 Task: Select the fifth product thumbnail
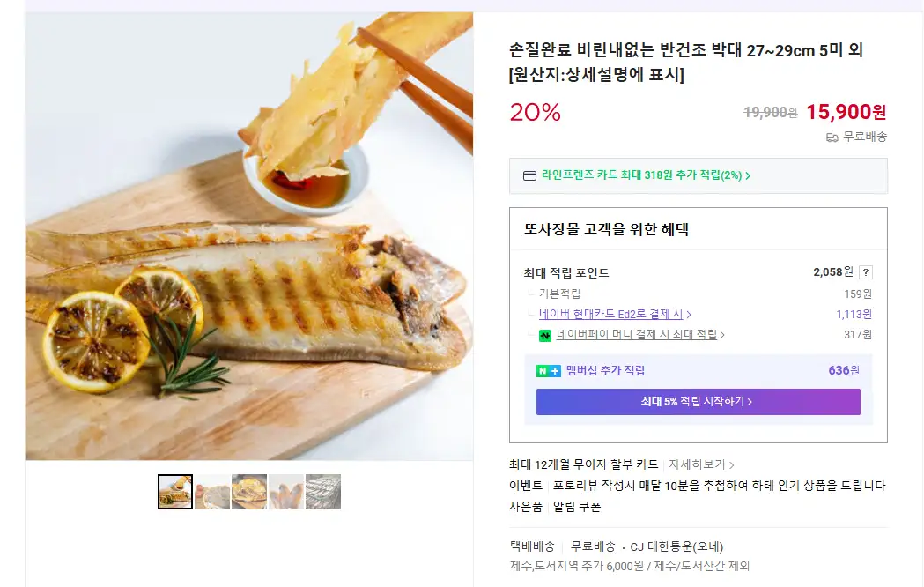[323, 492]
